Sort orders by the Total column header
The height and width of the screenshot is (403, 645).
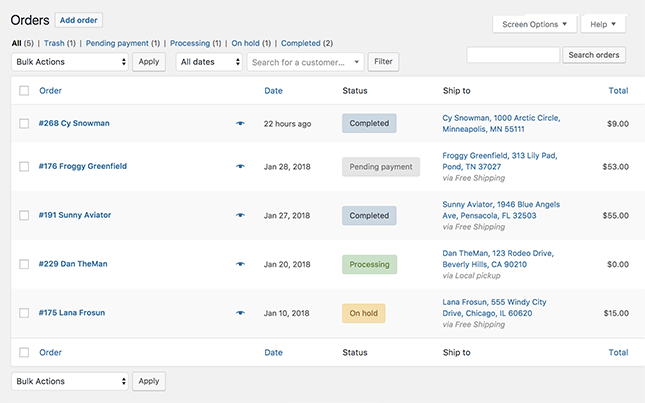[618, 91]
